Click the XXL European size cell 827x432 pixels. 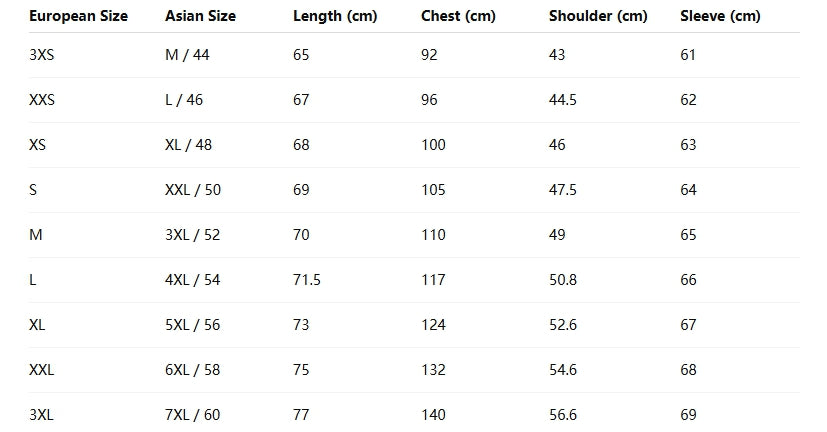coord(42,370)
